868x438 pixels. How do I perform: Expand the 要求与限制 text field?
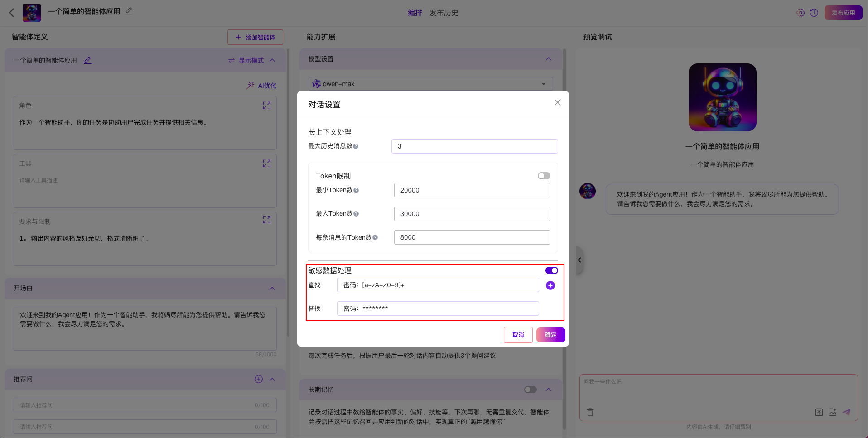[267, 220]
